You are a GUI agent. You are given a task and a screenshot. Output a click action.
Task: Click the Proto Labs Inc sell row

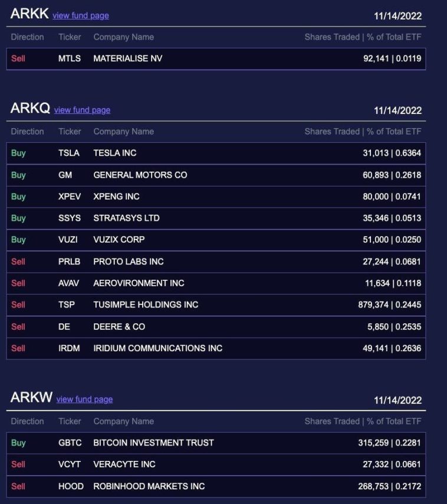click(x=216, y=261)
